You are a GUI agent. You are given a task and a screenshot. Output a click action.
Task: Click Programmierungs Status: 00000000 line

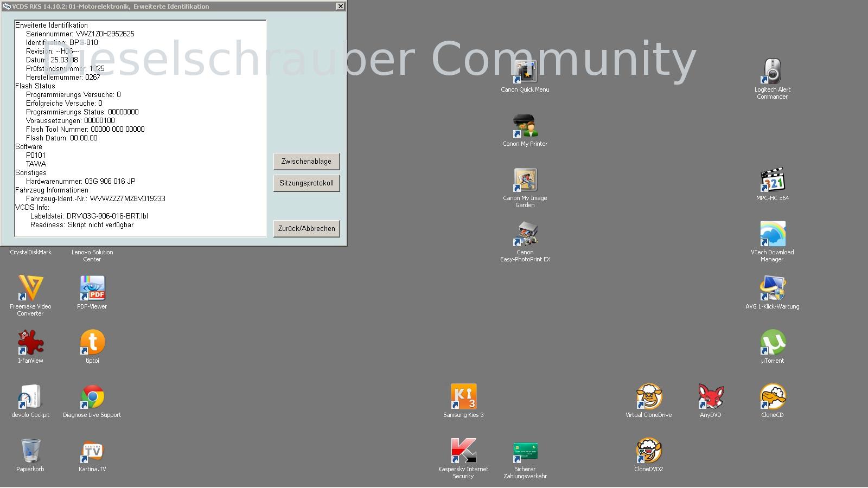82,112
